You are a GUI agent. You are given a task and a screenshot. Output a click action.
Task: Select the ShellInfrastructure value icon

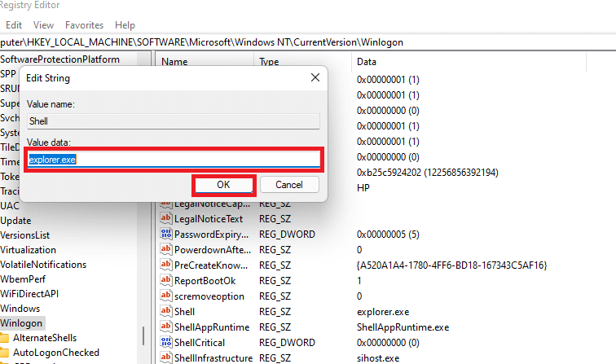coord(166,357)
